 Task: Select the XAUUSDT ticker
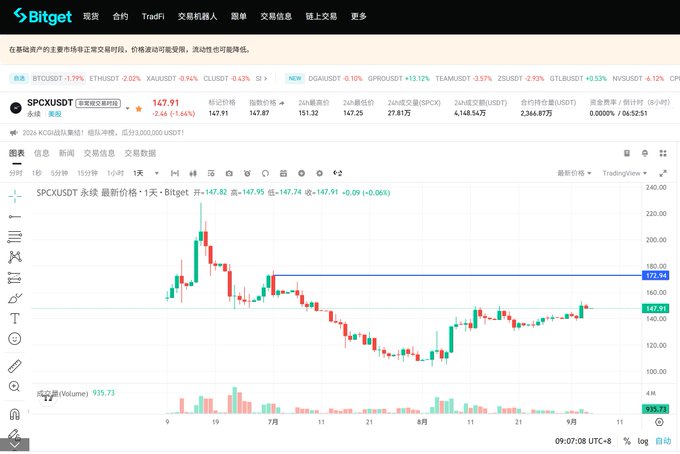coord(172,78)
